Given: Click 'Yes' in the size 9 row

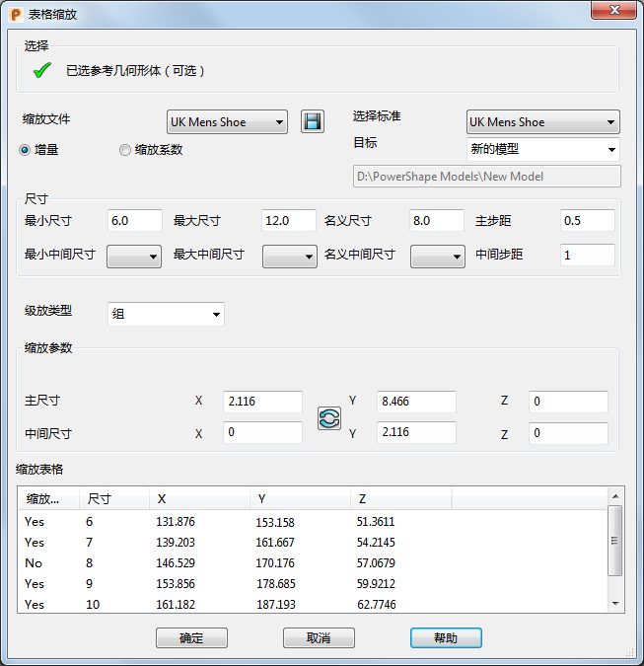Looking at the screenshot, I should (35, 584).
